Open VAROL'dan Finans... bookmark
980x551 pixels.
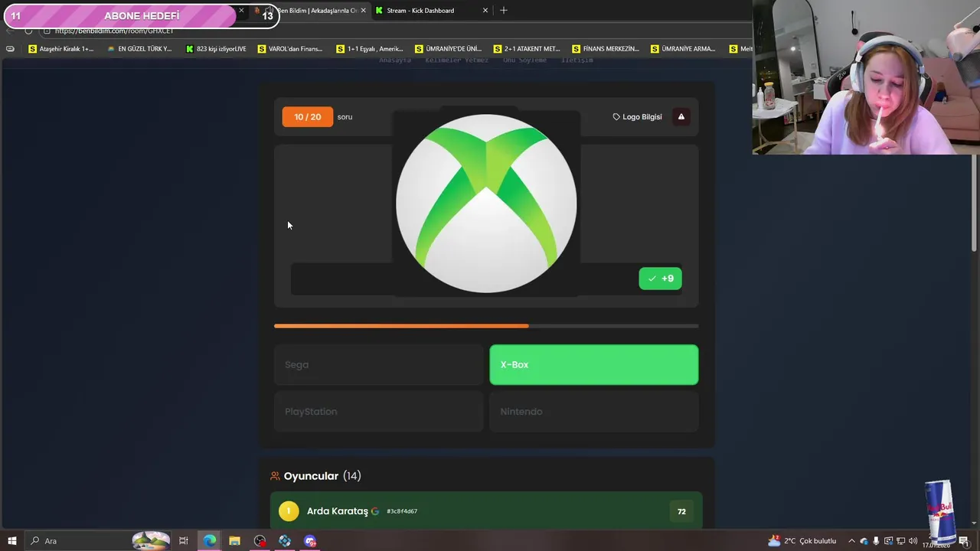pos(290,49)
